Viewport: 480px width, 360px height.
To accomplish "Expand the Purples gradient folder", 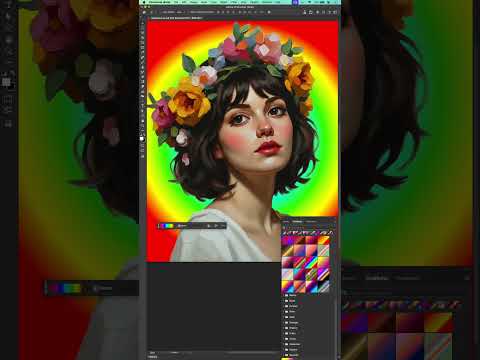I will (x=283, y=306).
